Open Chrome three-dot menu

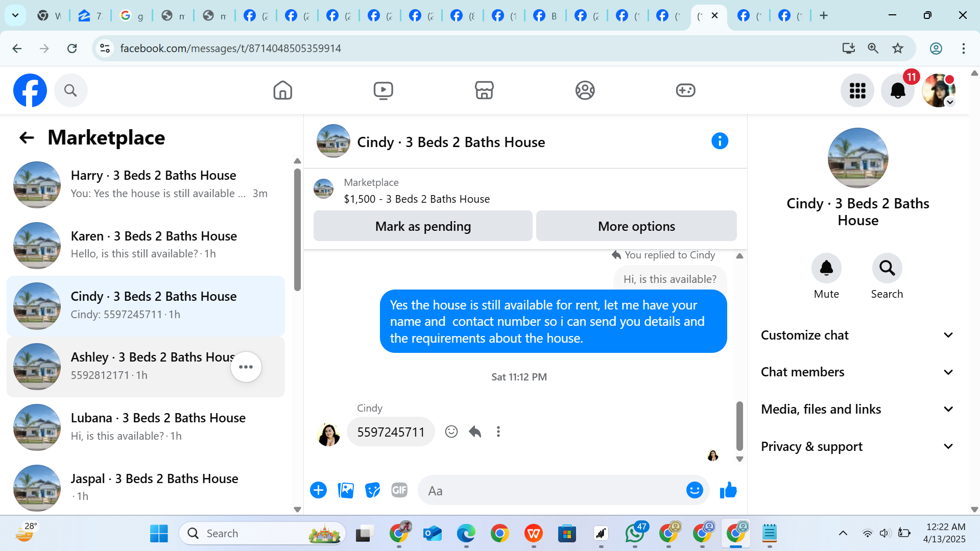964,49
